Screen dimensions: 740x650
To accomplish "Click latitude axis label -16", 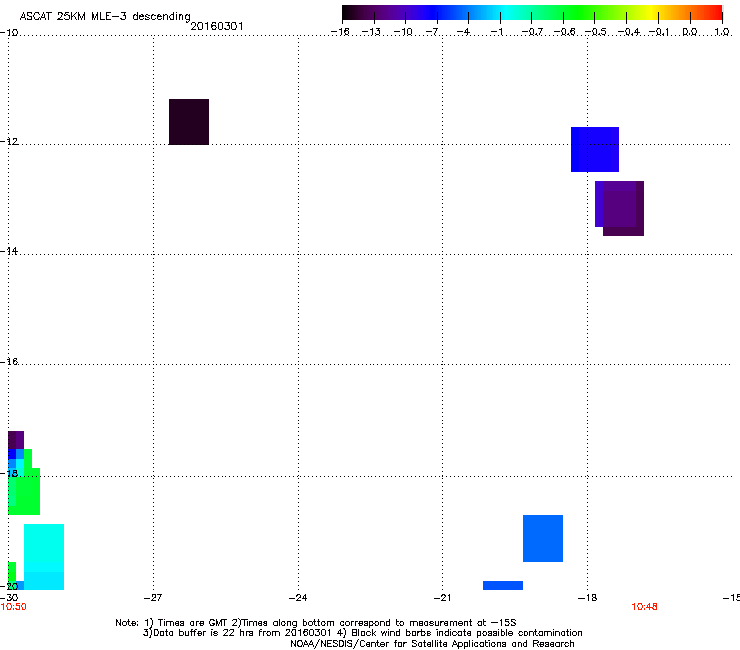I will coord(9,362).
